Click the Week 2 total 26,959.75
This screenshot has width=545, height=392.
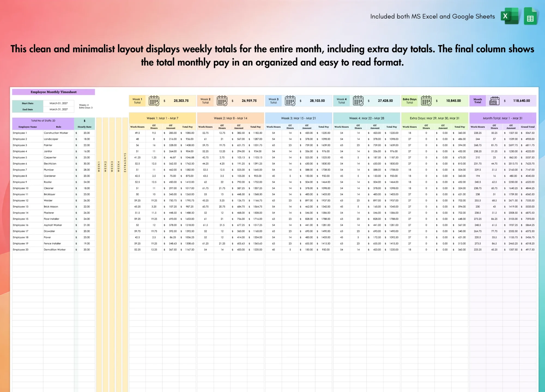(249, 101)
